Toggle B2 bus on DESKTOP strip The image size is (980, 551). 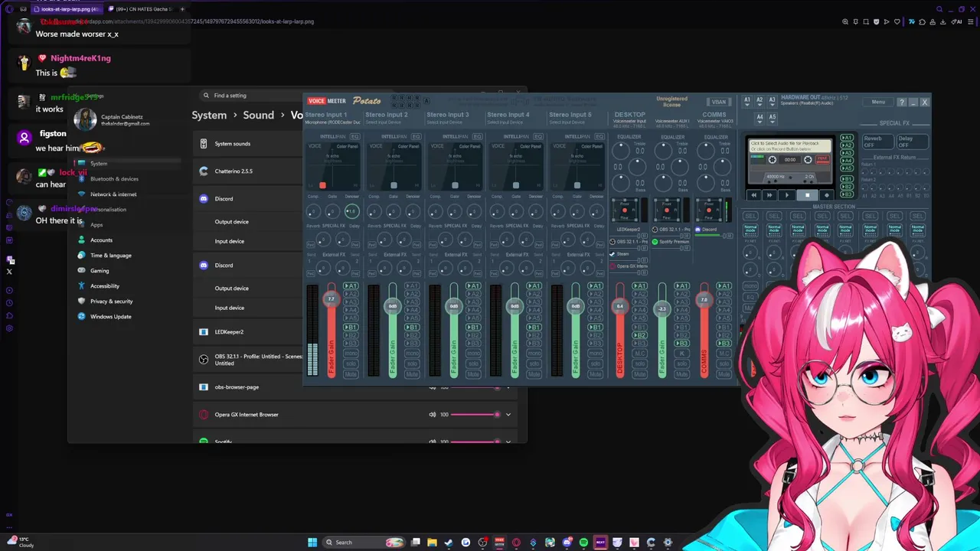(x=639, y=336)
